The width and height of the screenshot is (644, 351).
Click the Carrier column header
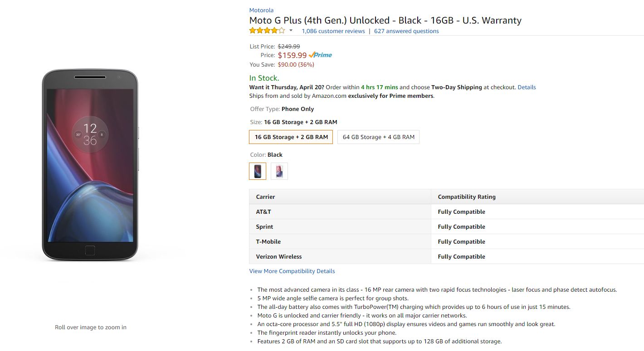click(266, 197)
